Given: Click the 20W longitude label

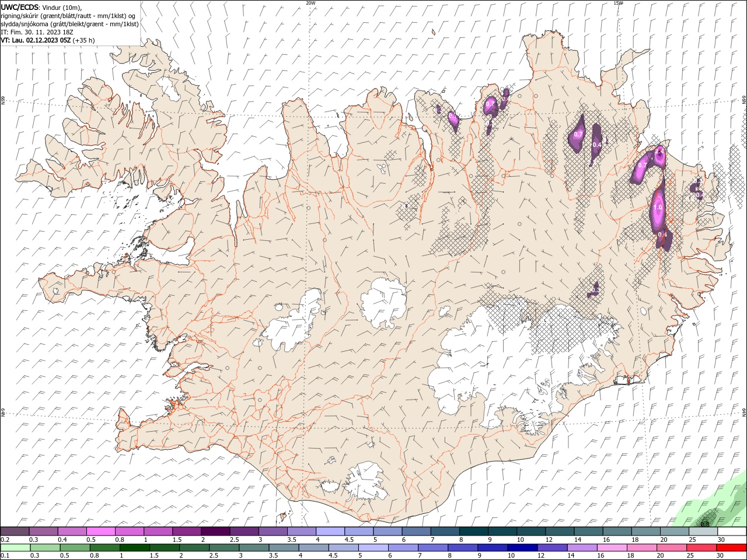Looking at the screenshot, I should tap(311, 3).
